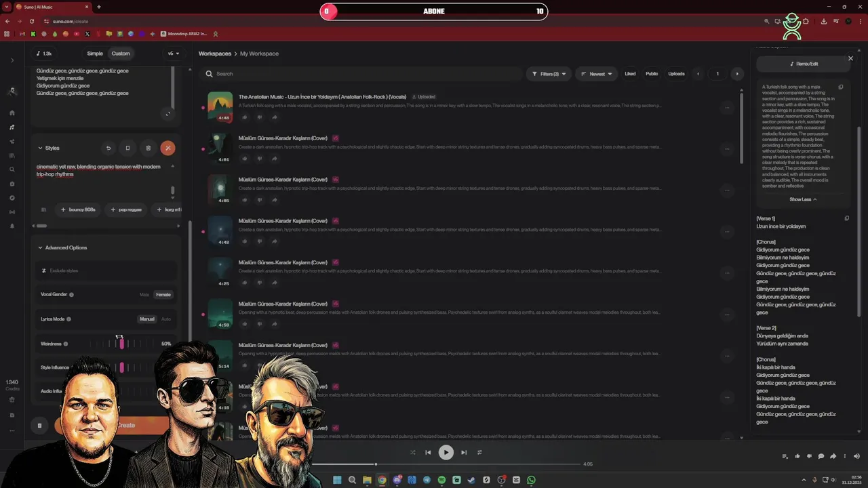Image resolution: width=868 pixels, height=488 pixels.
Task: Click the Remix/Edit button
Action: (x=804, y=64)
